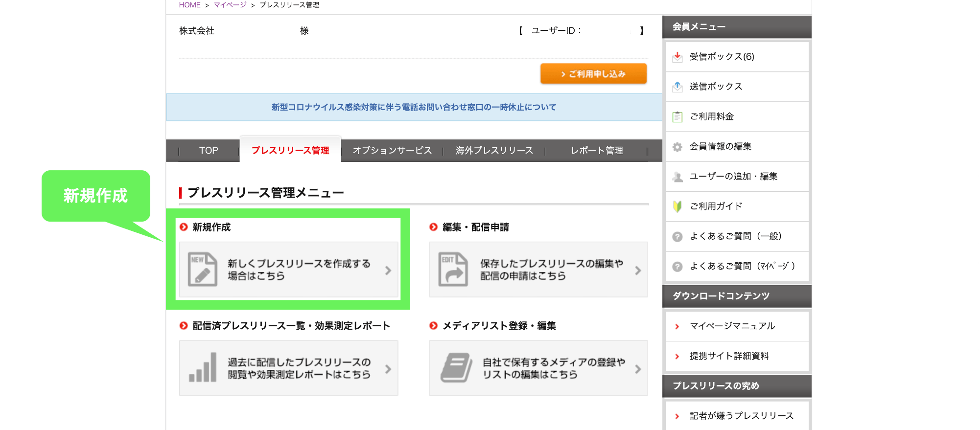Click the clipboard icon beside ご利用料金
This screenshot has height=430, width=980.
point(677,117)
